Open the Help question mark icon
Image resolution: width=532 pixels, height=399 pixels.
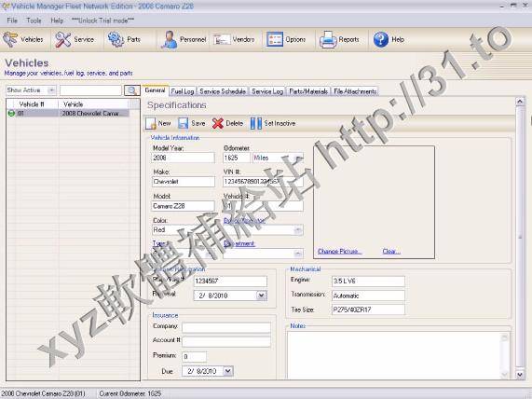(x=381, y=39)
